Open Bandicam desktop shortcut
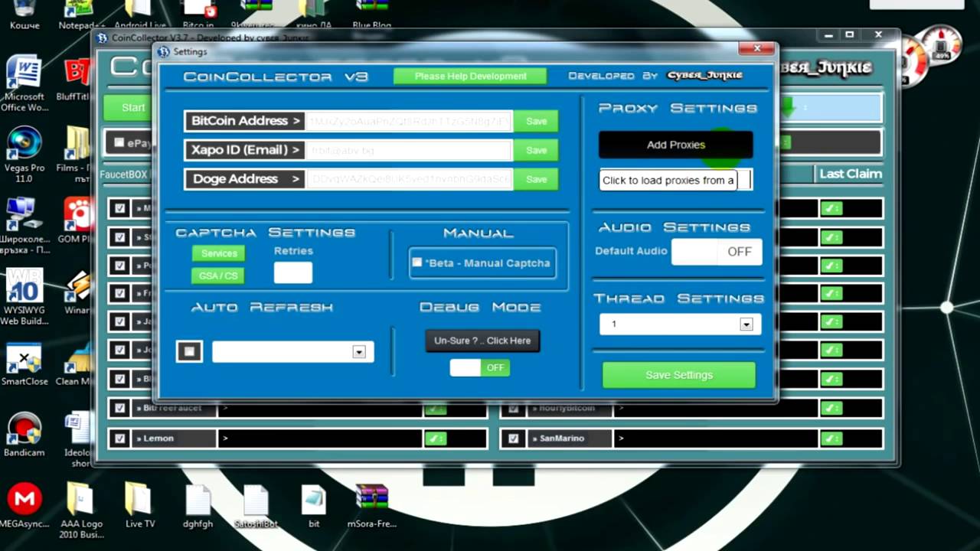Image resolution: width=980 pixels, height=551 pixels. pos(23,435)
